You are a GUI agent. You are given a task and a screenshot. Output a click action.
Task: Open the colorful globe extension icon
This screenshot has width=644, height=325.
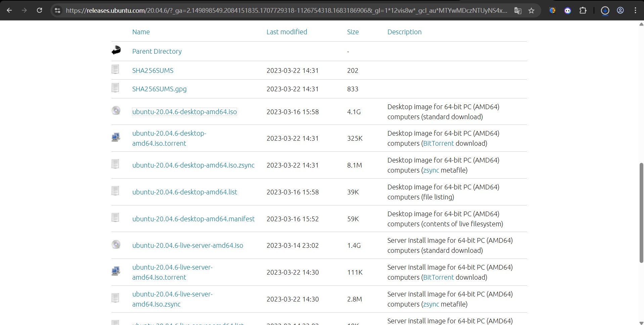552,10
